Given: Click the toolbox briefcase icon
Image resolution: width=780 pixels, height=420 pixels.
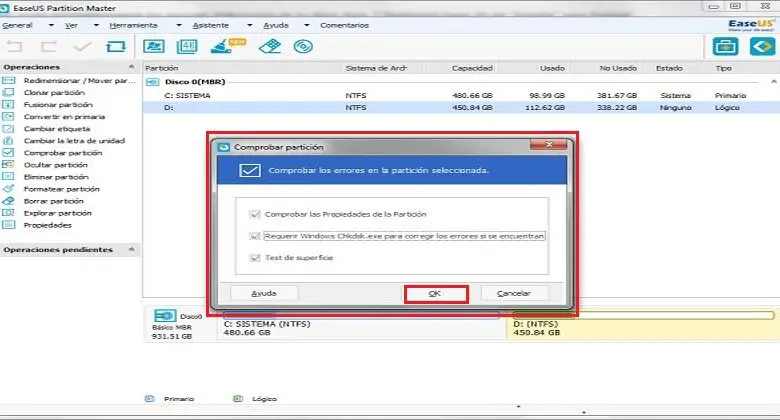Looking at the screenshot, I should [725, 47].
